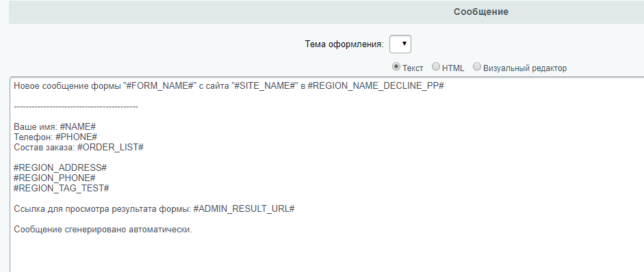The height and width of the screenshot is (272, 644).
Task: Open the Тема оформления dropdown
Action: (400, 44)
